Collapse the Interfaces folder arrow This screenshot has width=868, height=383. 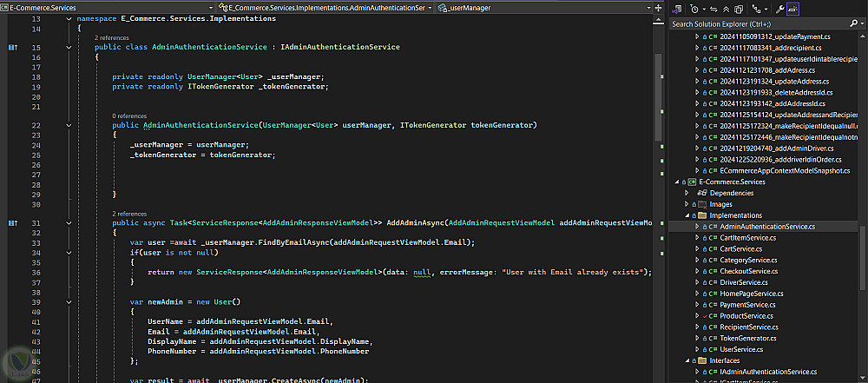coord(687,360)
